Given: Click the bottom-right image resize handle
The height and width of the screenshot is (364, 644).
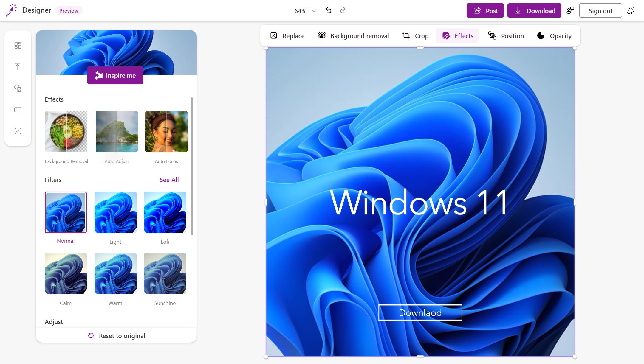Looking at the screenshot, I should click(575, 357).
